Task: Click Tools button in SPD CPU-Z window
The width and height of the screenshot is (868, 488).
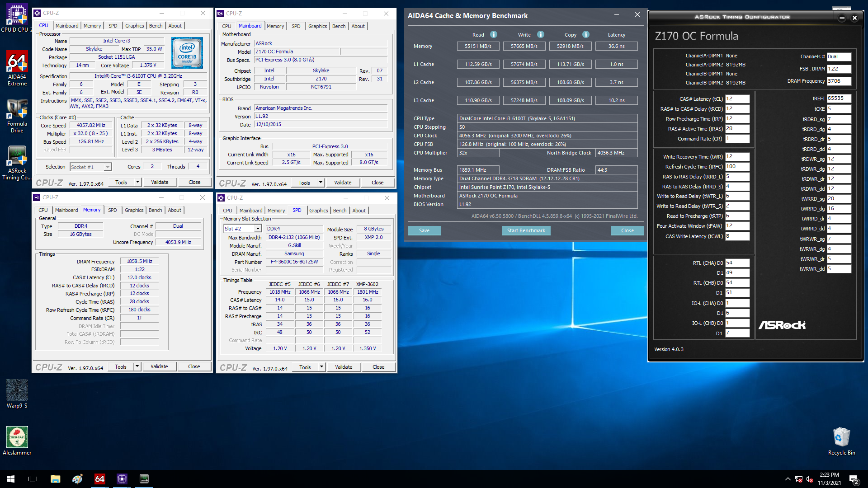Action: pos(305,367)
